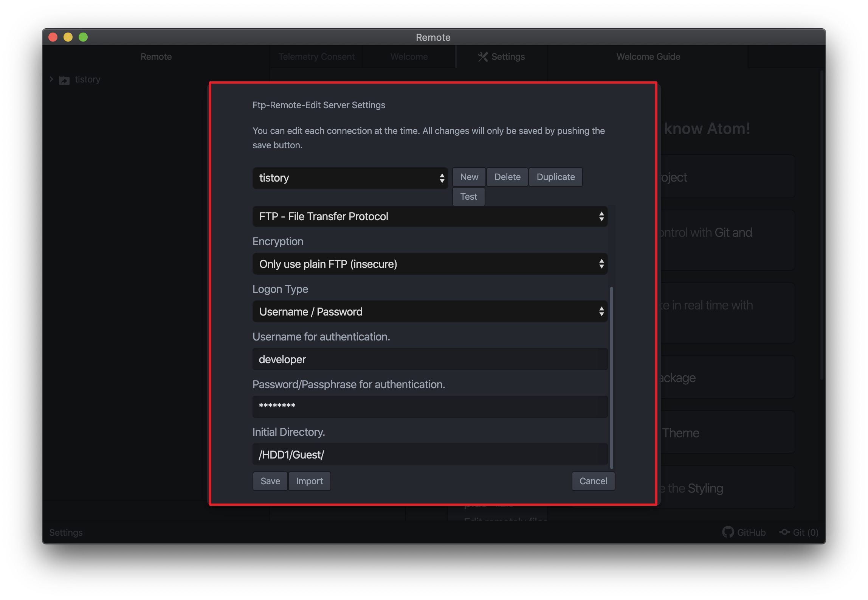This screenshot has width=868, height=600.
Task: Switch to the Telemetry Consent tab
Action: (316, 57)
